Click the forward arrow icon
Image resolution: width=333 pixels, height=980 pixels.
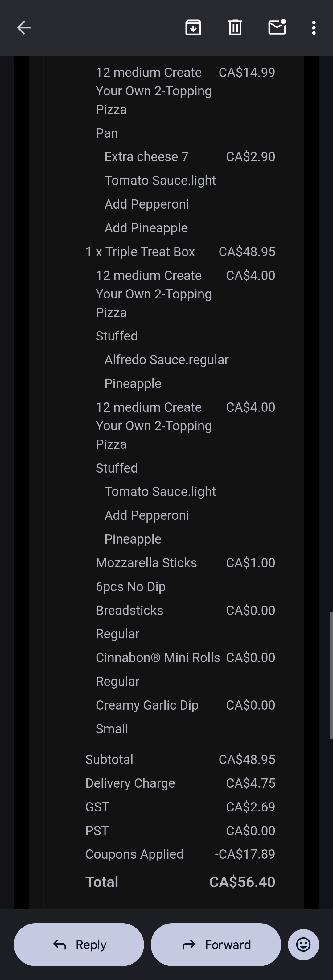pyautogui.click(x=189, y=944)
